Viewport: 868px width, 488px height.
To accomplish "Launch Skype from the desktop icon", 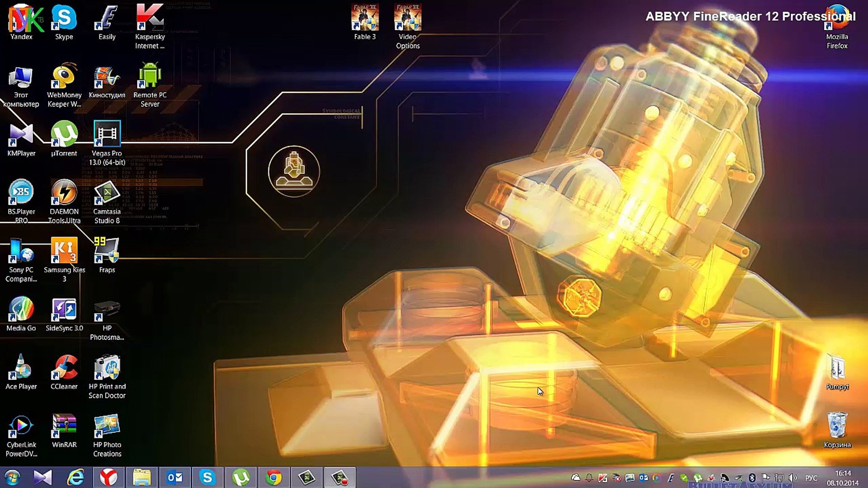I will 64,23.
